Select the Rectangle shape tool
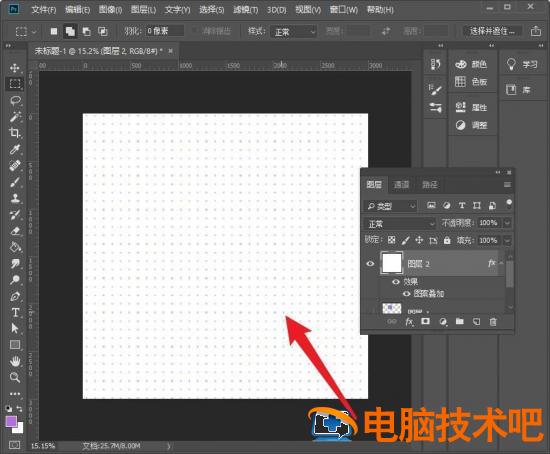Viewport: 550px width, 454px height. tap(15, 345)
